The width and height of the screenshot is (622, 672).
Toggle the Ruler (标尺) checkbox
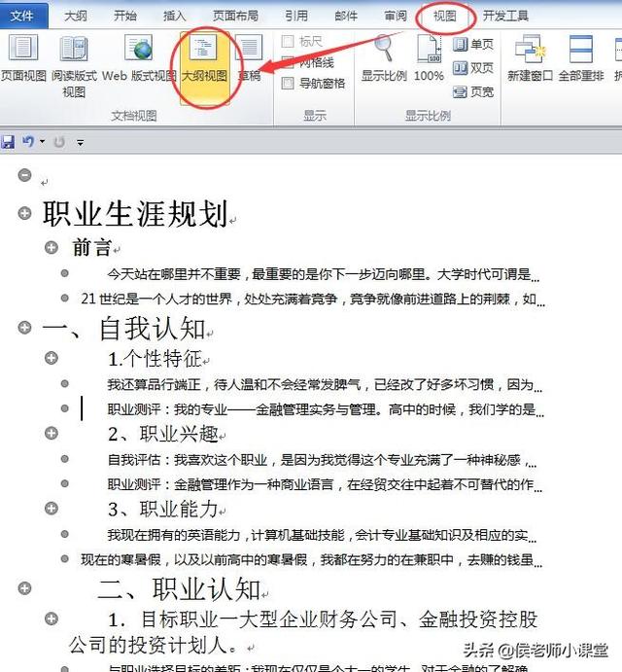click(288, 42)
